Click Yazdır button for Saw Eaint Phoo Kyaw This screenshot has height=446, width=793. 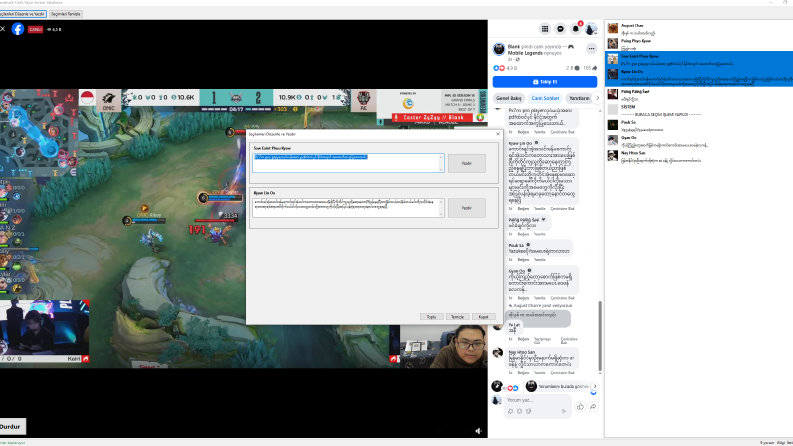[467, 163]
